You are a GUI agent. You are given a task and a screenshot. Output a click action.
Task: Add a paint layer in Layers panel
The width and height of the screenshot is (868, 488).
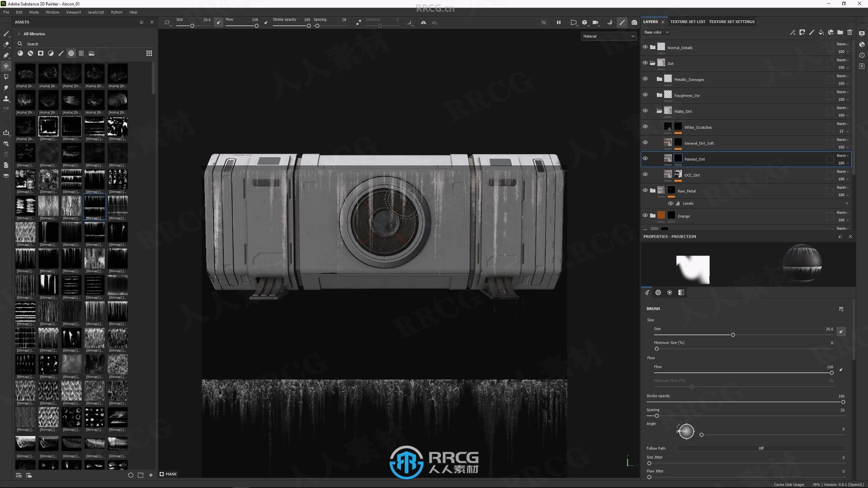(811, 33)
